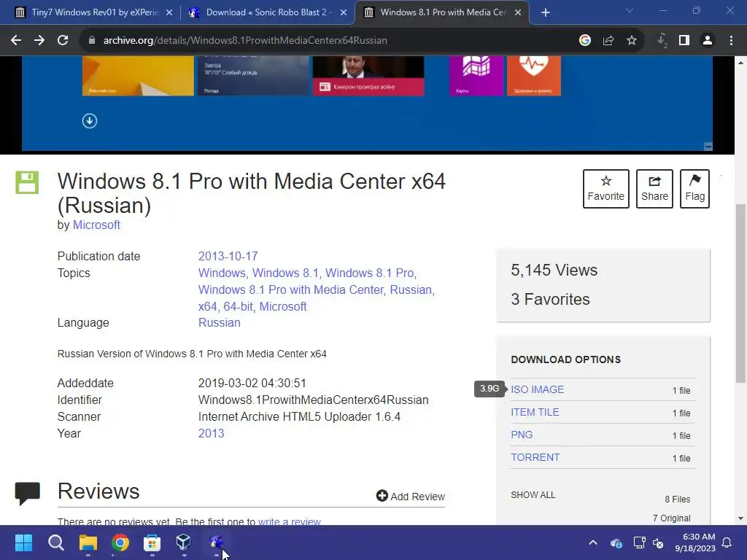This screenshot has height=560, width=747.
Task: Open the notifications bell
Action: (727, 542)
